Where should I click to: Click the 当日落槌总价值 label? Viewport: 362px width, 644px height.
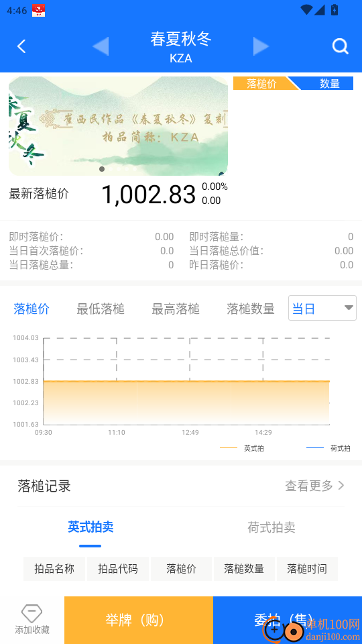pos(227,250)
